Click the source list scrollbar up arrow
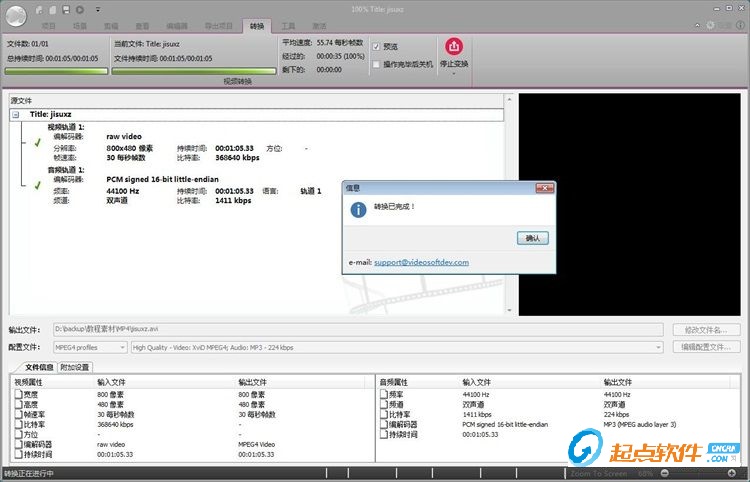The image size is (750, 482). 509,99
